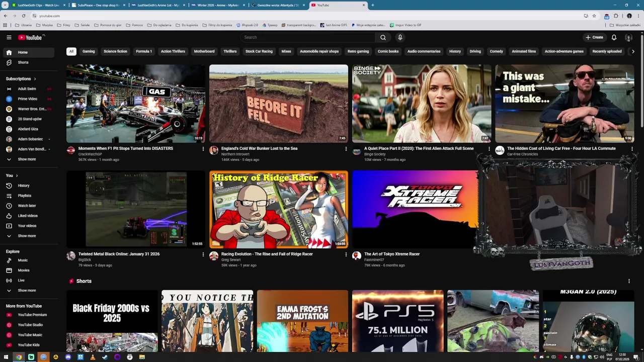This screenshot has height=362, width=644.
Task: Open the YouTube hamburger guide menu
Action: click(9, 37)
